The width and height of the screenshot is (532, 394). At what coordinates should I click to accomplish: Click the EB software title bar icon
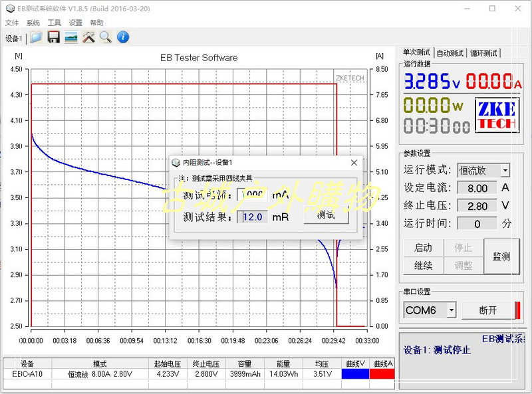pyautogui.click(x=10, y=9)
